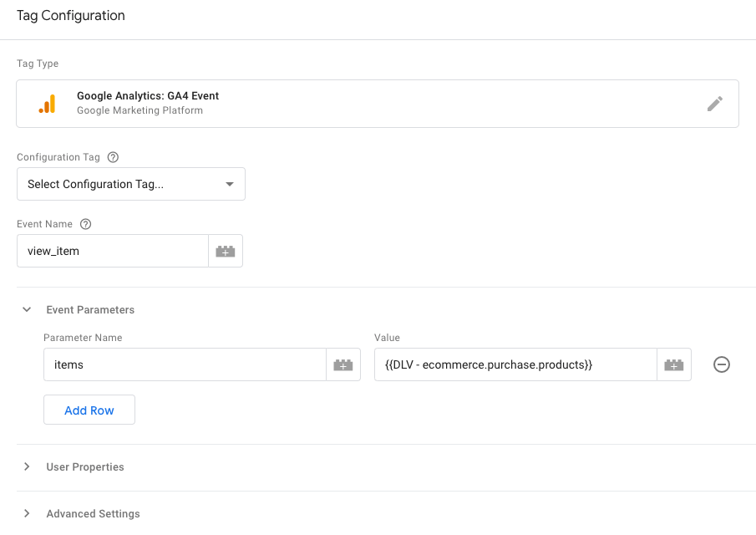Open the Select Configuration Tag dropdown
This screenshot has width=756, height=535.
coord(131,184)
